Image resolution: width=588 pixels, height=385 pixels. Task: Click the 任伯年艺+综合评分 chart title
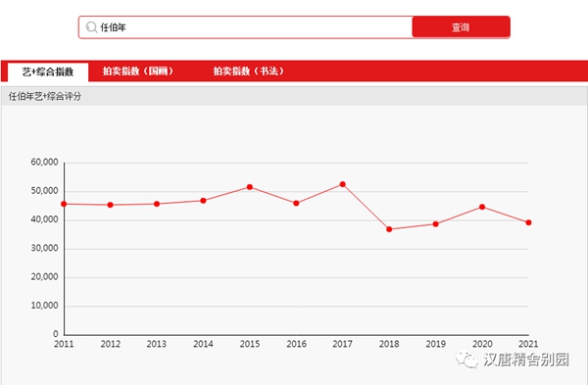tap(45, 96)
